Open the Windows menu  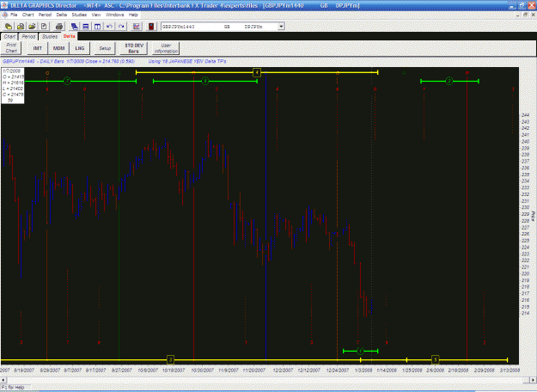click(115, 15)
